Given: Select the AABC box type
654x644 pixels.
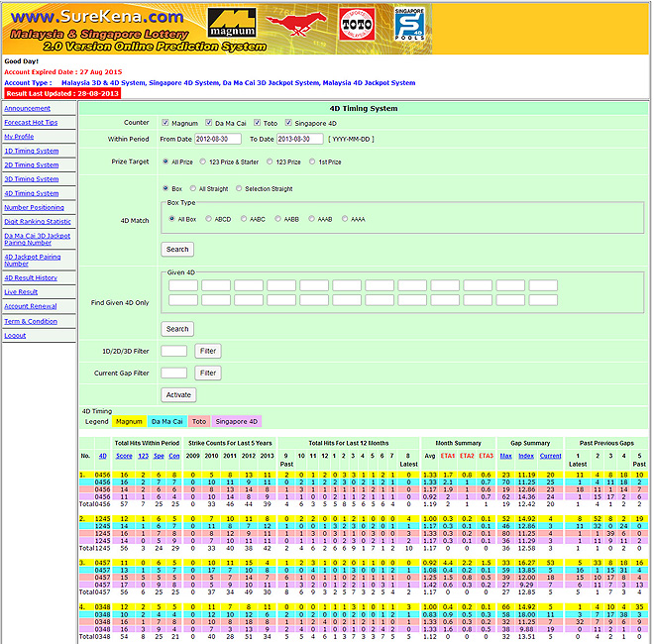Looking at the screenshot, I should [244, 219].
